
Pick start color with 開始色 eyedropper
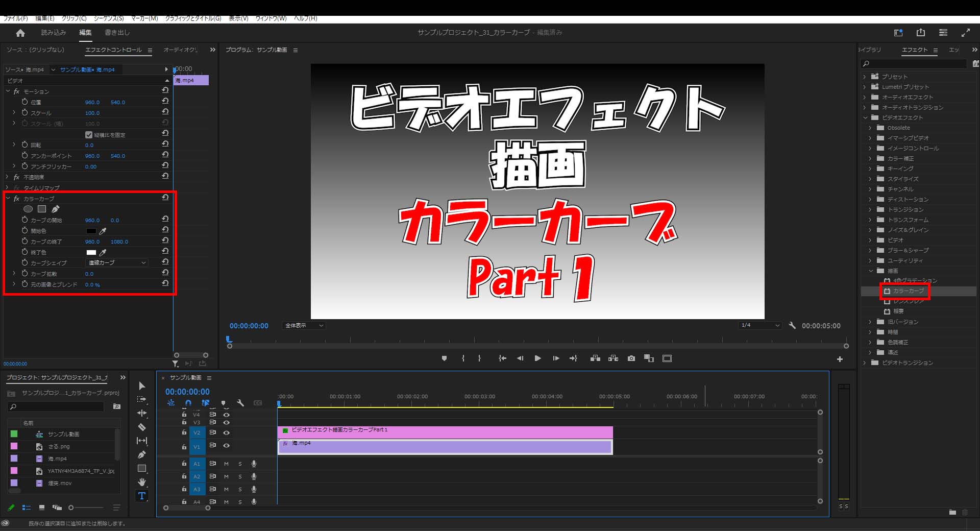click(x=103, y=231)
